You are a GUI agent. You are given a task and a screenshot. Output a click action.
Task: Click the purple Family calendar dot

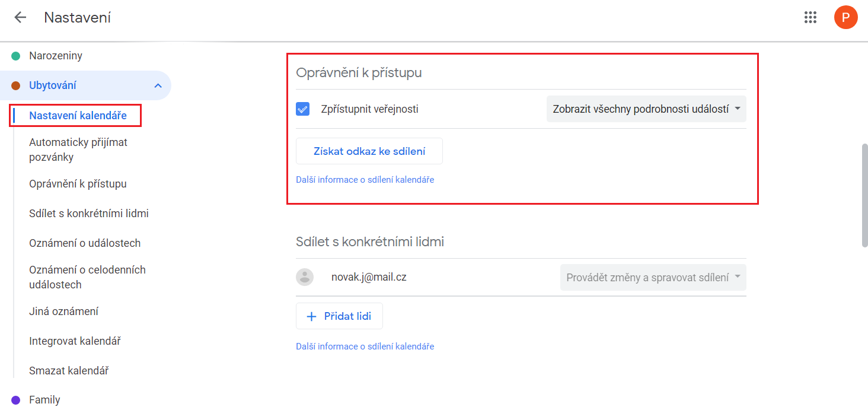(16, 400)
